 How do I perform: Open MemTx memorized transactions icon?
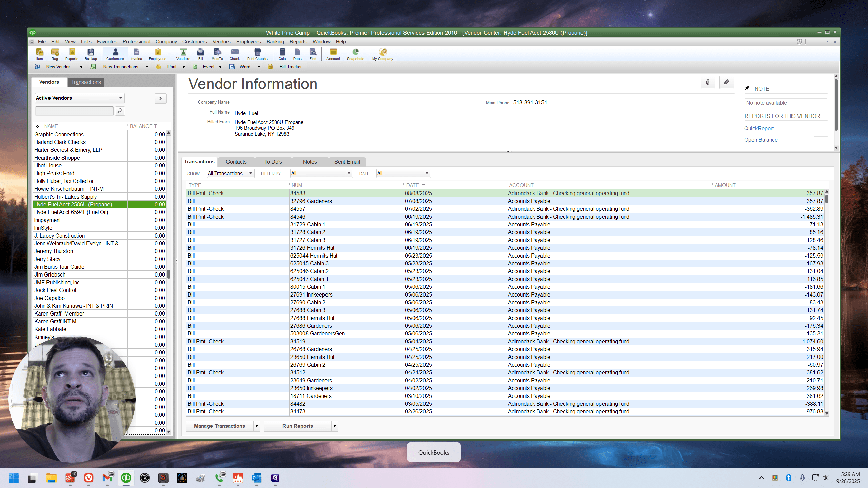pyautogui.click(x=217, y=54)
